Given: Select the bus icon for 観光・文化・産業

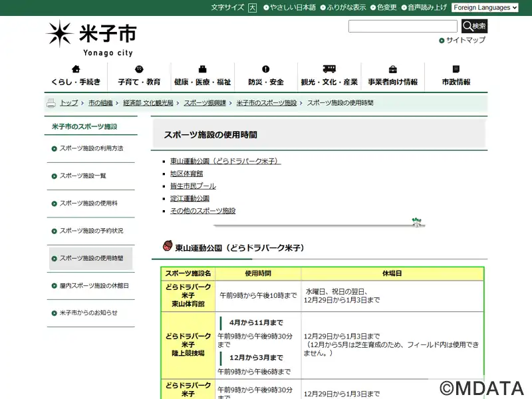Looking at the screenshot, I should coord(329,69).
